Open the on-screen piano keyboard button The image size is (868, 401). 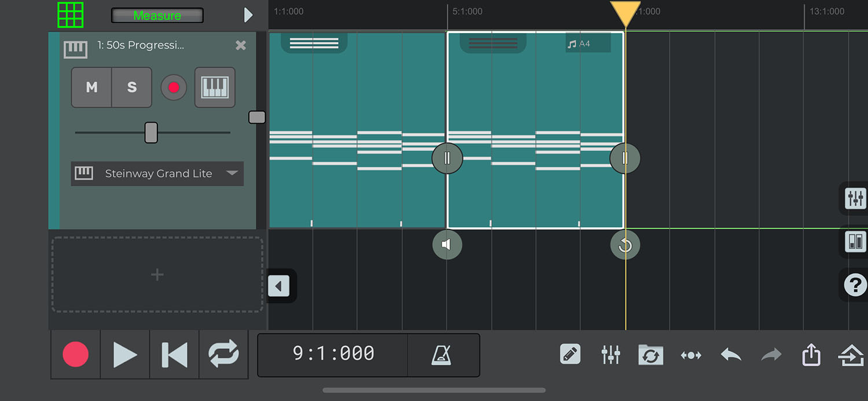[x=215, y=87]
